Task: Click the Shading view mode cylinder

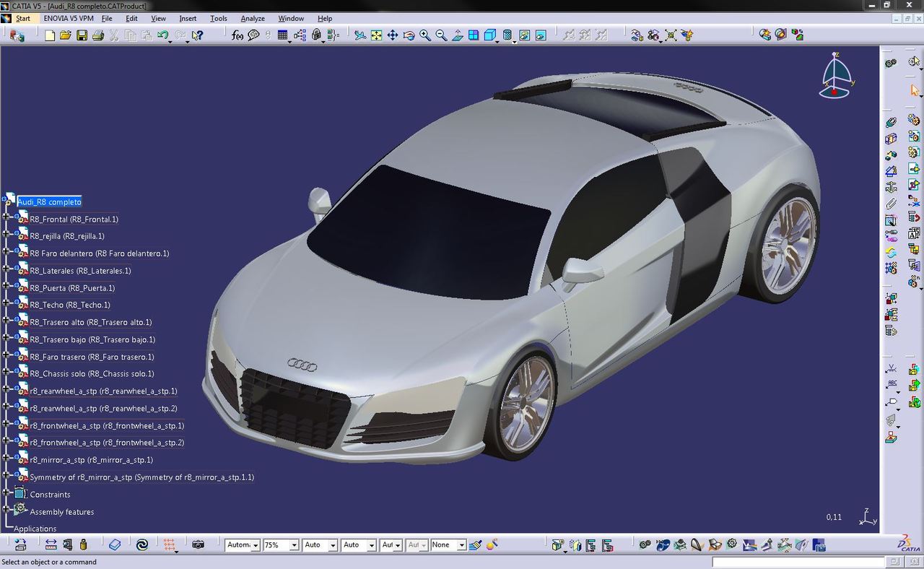Action: 507,35
